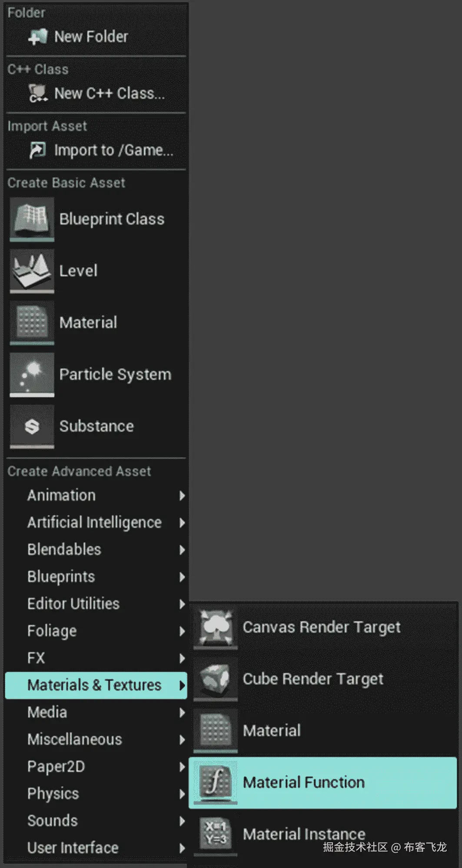462x868 pixels.
Task: Select Material in Materials & Textures submenu
Action: (x=272, y=731)
